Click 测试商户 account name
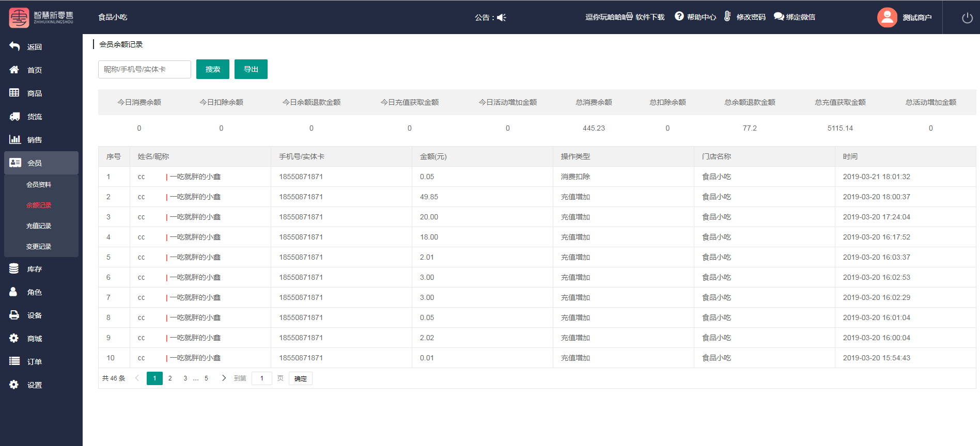 click(917, 18)
